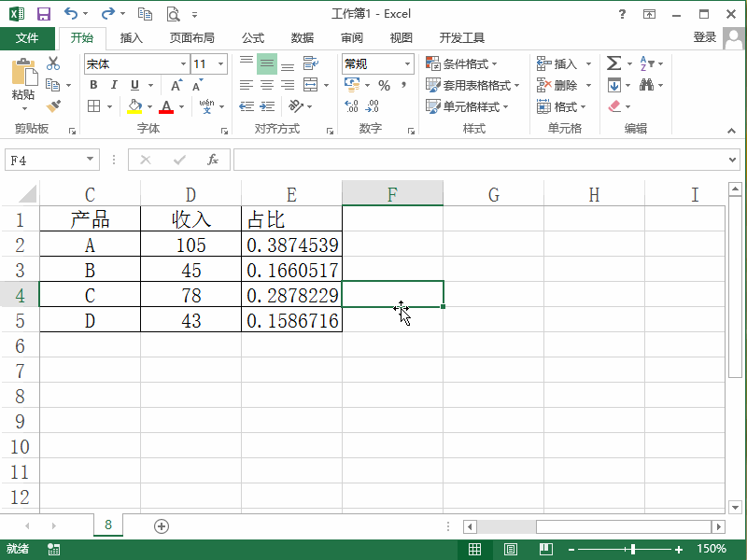Expand the formula bar chevron
Image resolution: width=747 pixels, height=560 pixels.
(x=733, y=160)
